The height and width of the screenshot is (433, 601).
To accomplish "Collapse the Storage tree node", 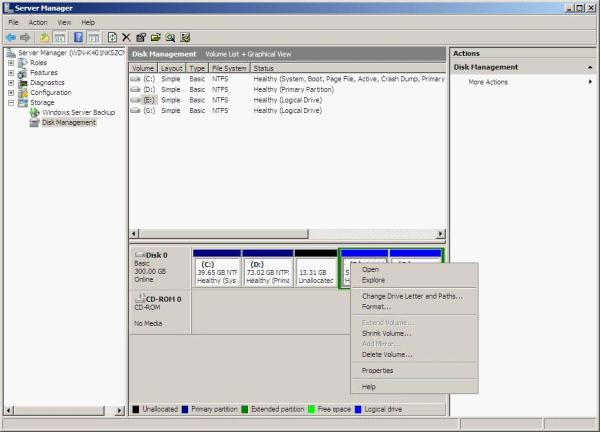I will [11, 103].
